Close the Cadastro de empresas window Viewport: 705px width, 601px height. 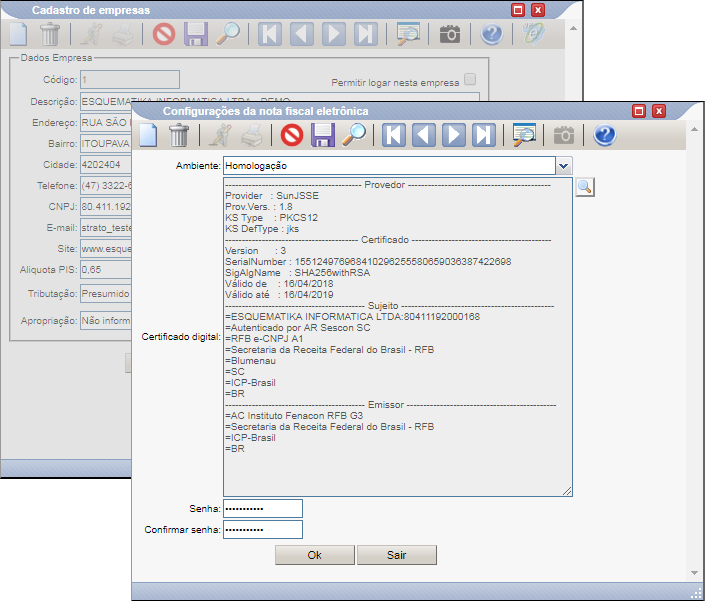538,10
